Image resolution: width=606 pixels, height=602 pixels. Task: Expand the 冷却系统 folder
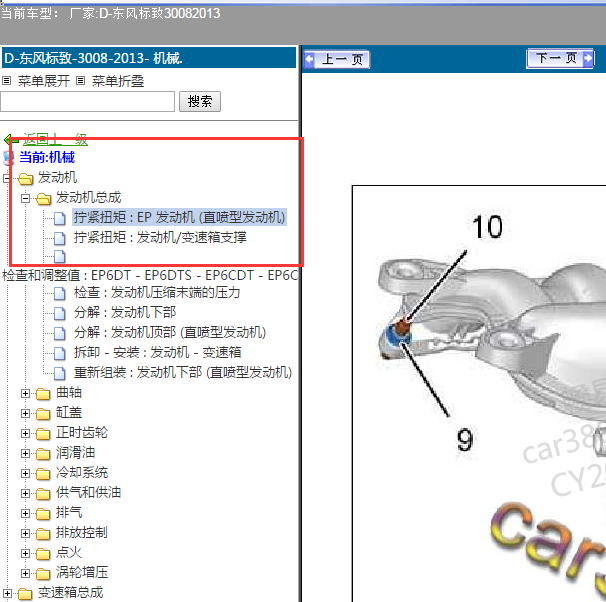pyautogui.click(x=25, y=473)
